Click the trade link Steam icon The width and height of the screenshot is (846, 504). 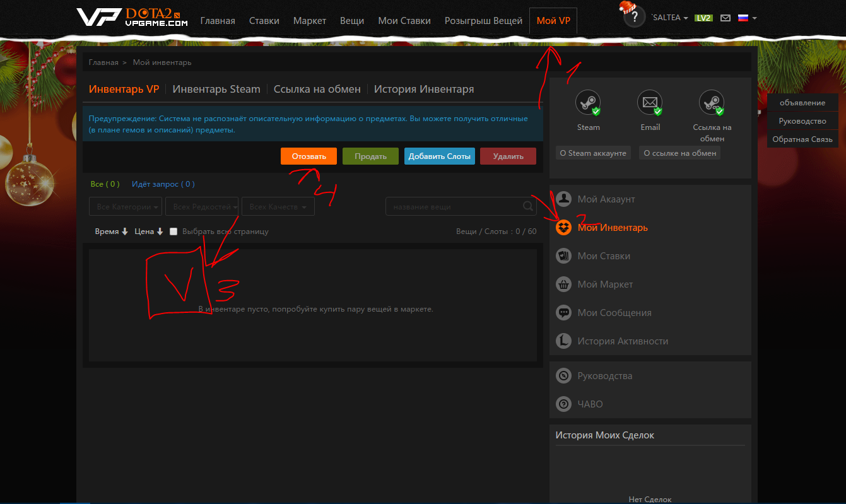pos(712,102)
